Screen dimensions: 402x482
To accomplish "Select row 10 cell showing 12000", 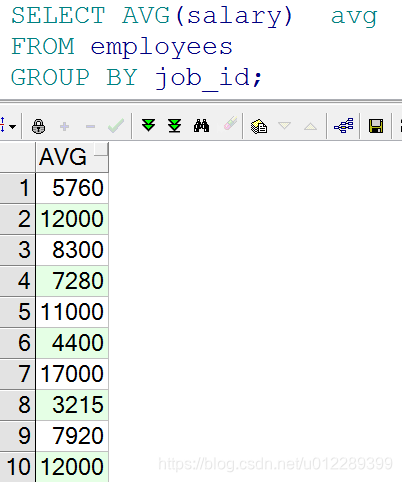I will 72,467.
